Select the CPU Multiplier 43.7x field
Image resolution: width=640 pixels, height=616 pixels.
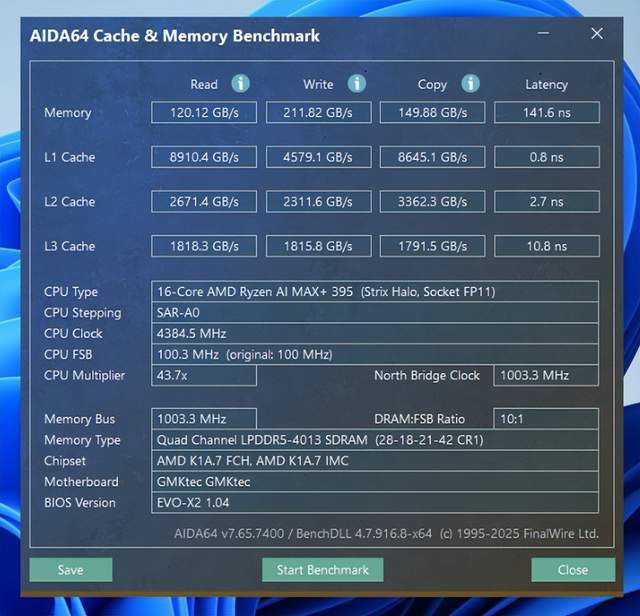(x=204, y=376)
